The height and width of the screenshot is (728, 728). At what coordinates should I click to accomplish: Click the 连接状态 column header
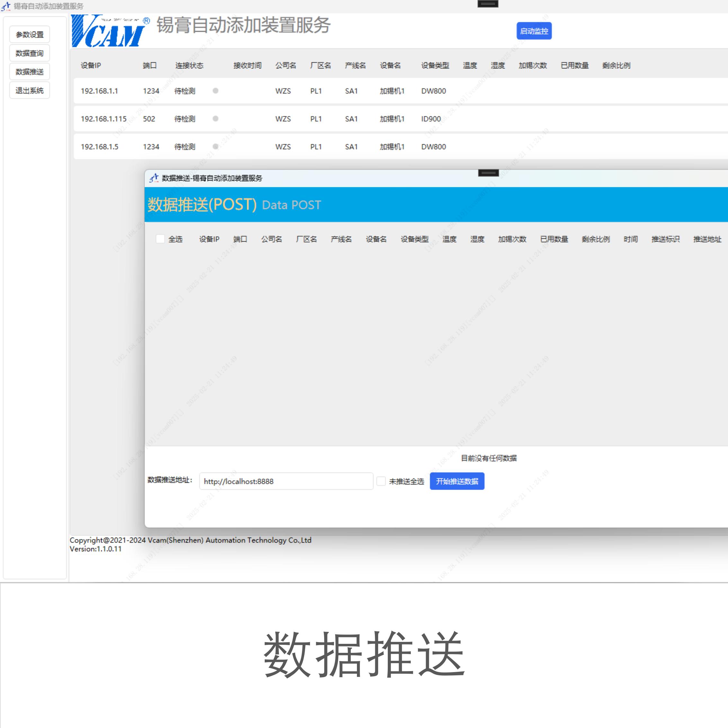point(189,66)
